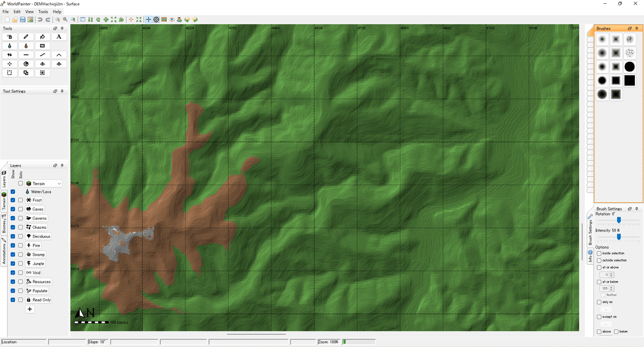This screenshot has height=347, width=644.
Task: Select the text annotation tool
Action: click(x=58, y=37)
